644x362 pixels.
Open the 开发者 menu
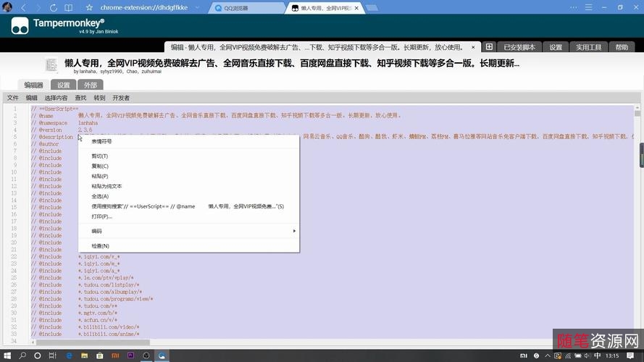121,98
